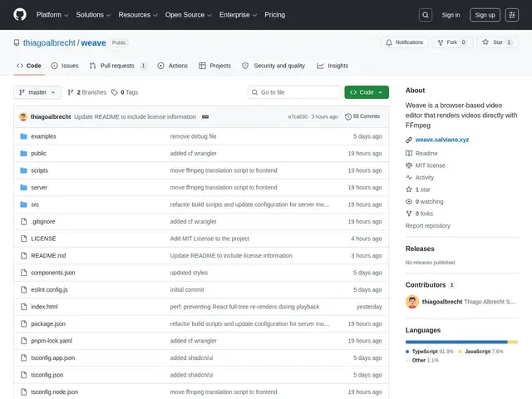
Task: Open the appearance settings icon beside Sign up
Action: [x=512, y=15]
